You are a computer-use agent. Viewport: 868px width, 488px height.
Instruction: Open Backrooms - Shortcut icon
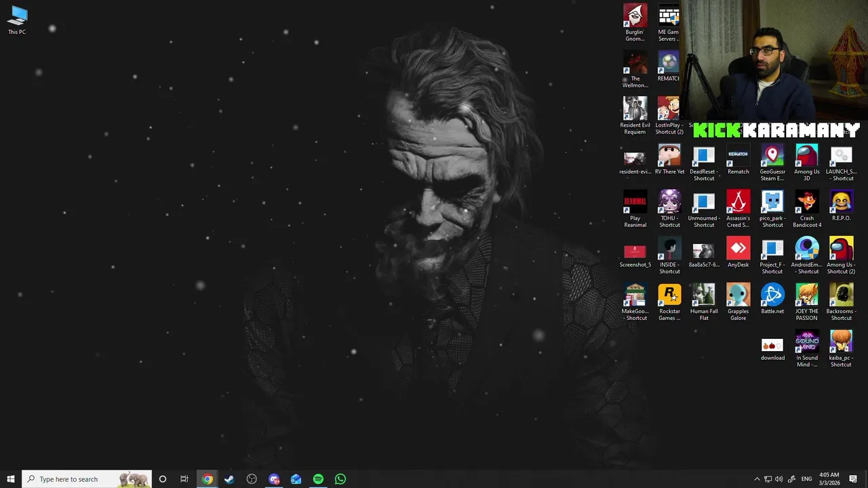click(x=841, y=302)
